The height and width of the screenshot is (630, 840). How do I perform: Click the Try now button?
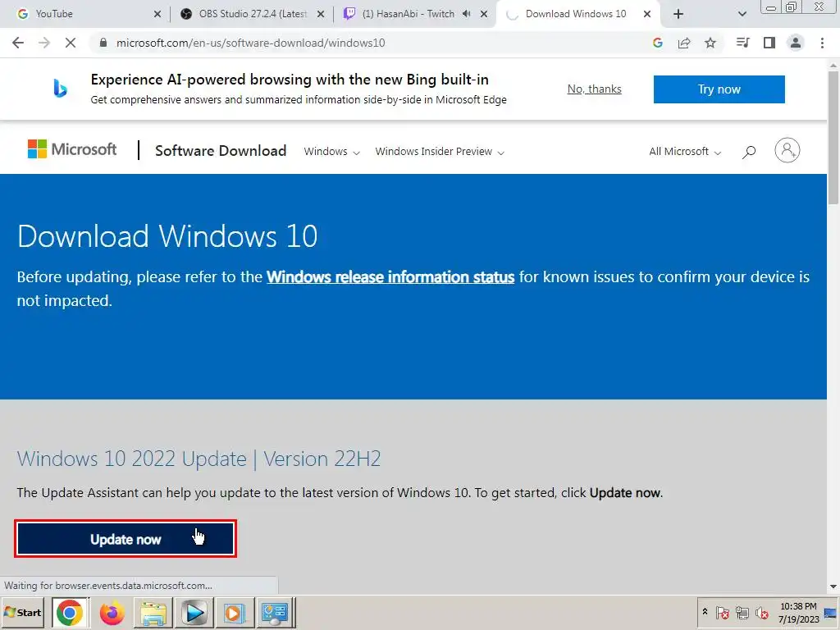719,89
